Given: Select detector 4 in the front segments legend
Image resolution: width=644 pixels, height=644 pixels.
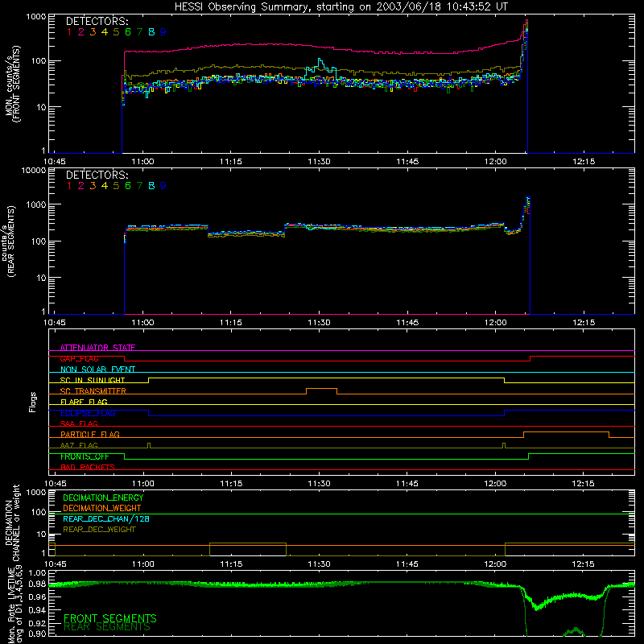Looking at the screenshot, I should pos(105,31).
